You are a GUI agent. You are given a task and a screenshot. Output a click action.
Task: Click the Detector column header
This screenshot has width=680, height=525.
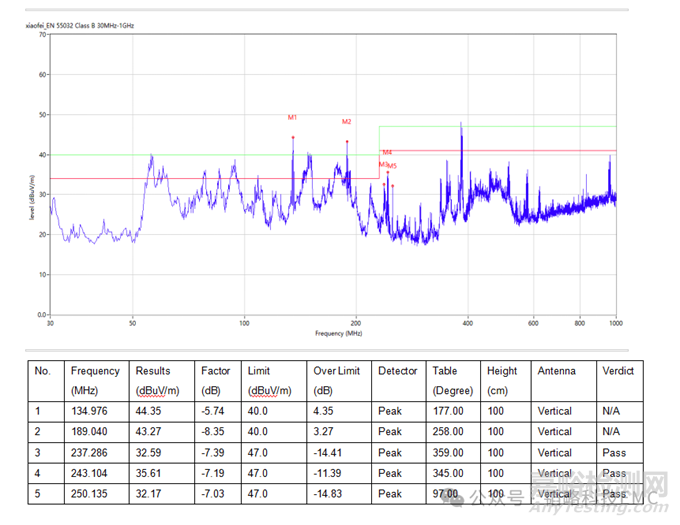(x=397, y=371)
